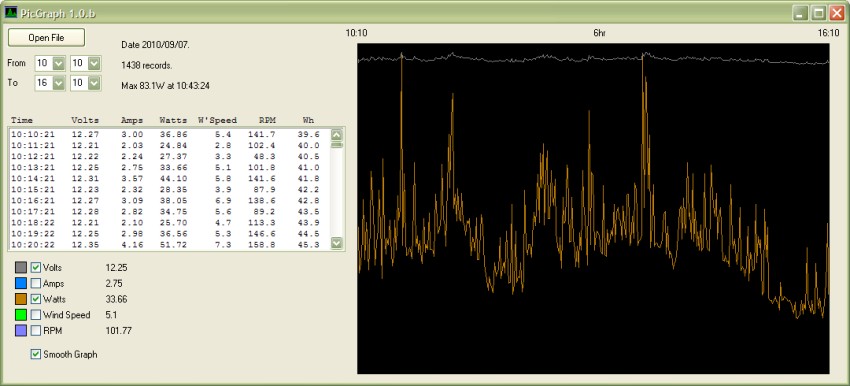Click the green Wind Speed color swatch
Image resolution: width=850 pixels, height=386 pixels.
(21, 314)
